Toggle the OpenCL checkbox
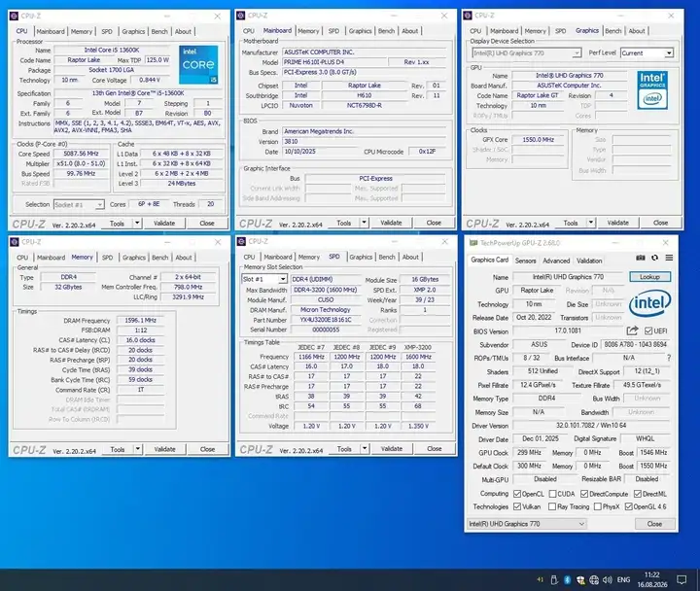The image size is (700, 591). 517,494
